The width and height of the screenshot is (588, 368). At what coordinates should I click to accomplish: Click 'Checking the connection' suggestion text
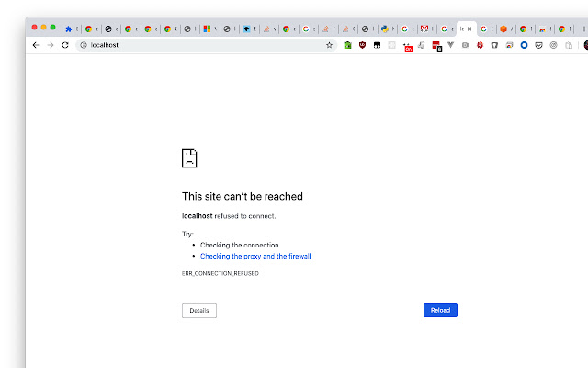(x=239, y=246)
